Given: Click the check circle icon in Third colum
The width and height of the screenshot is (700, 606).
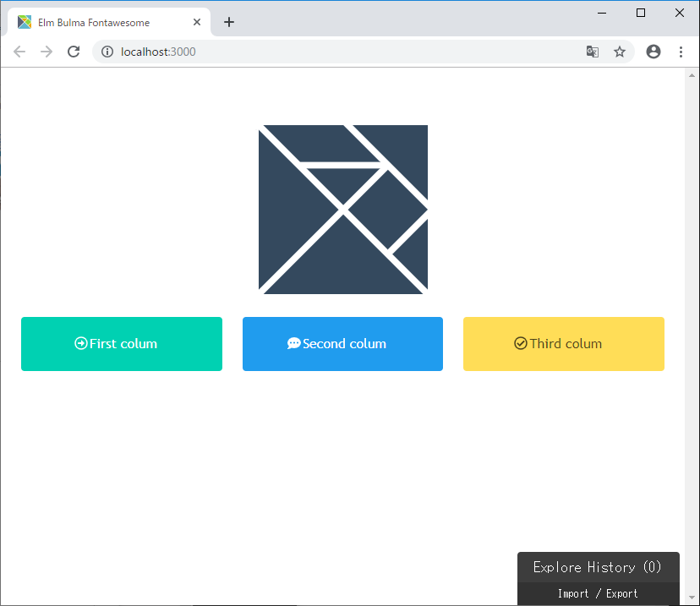Looking at the screenshot, I should click(x=521, y=343).
